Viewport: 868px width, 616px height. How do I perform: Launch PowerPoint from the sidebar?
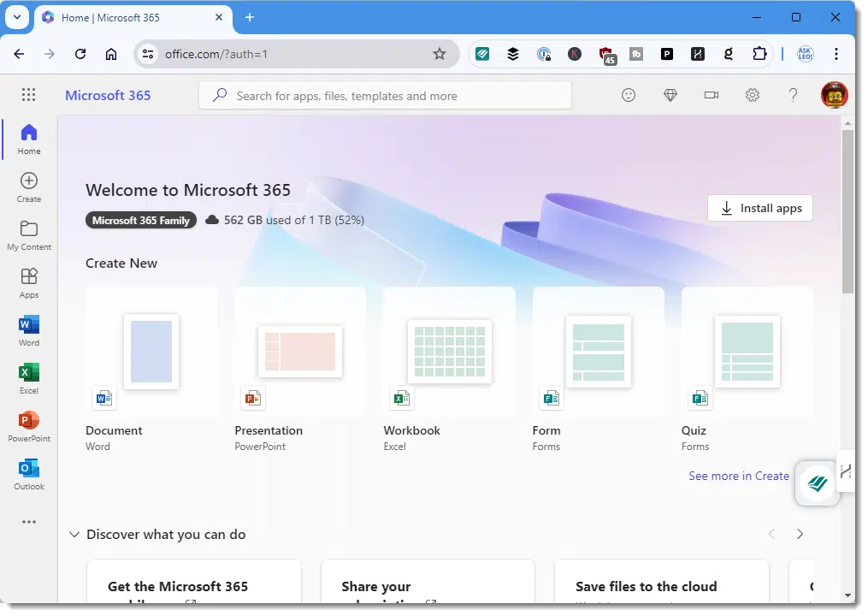tap(29, 427)
